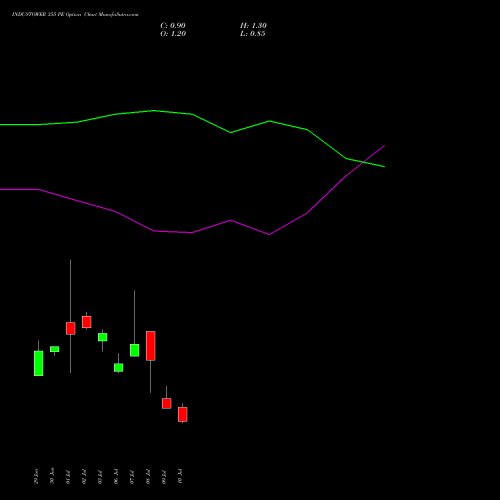Click the 06 Jul date axis label
This screenshot has width=500, height=500.
click(116, 477)
